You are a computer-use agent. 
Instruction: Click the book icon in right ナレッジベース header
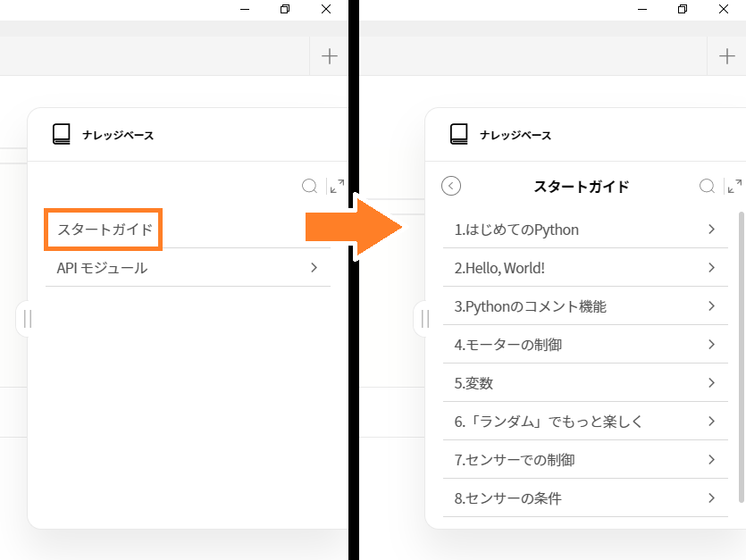pos(459,134)
